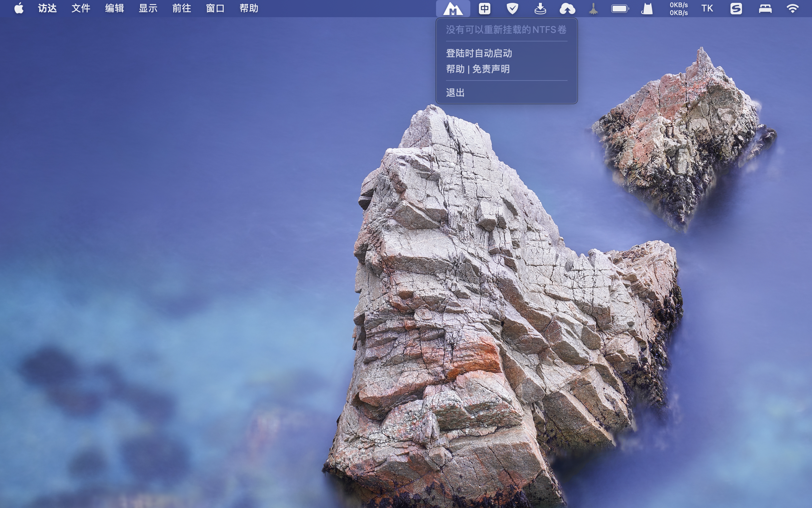Open the 编辑 menu
This screenshot has width=812, height=508.
click(x=114, y=8)
